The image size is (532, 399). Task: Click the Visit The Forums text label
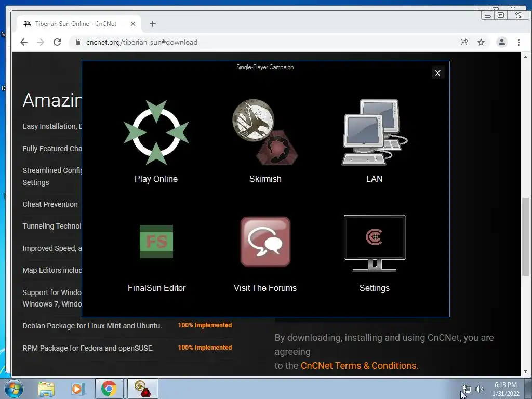[265, 288]
